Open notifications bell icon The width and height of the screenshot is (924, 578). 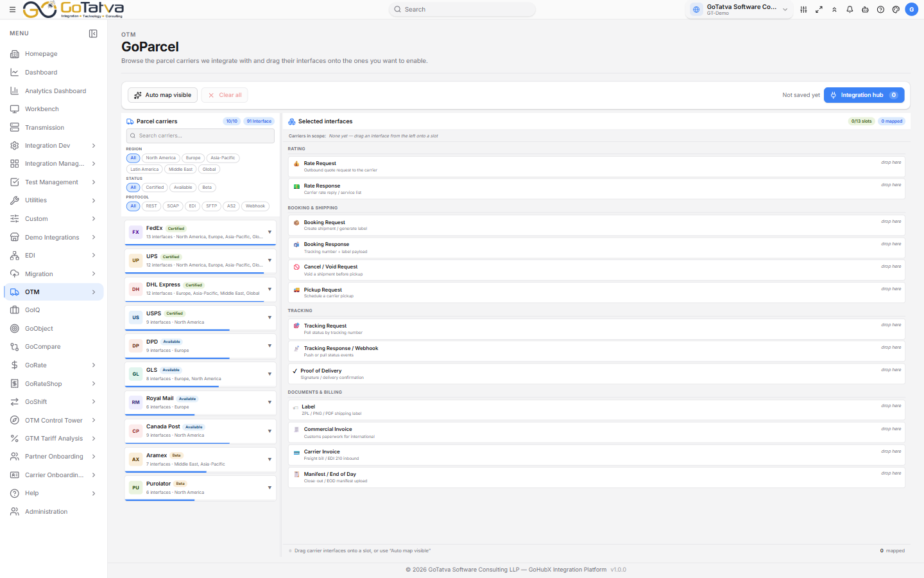[x=850, y=10]
